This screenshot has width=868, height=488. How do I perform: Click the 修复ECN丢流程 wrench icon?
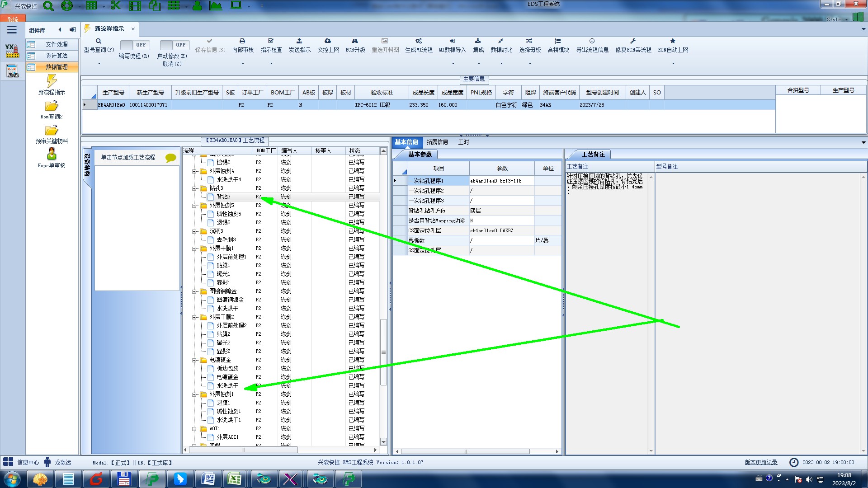coord(633,41)
